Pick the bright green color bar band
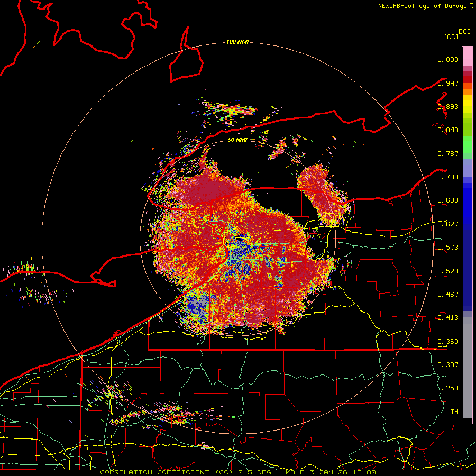This screenshot has width=476, height=476. [x=467, y=144]
